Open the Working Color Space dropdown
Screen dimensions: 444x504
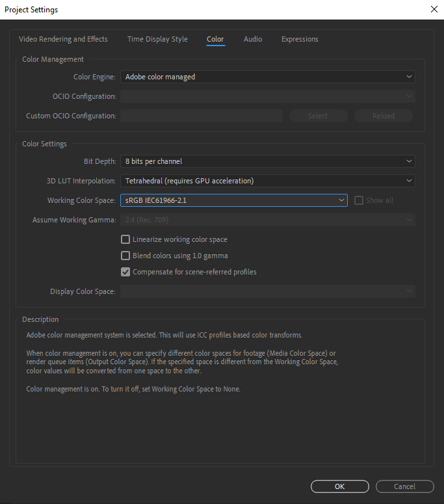tap(234, 200)
